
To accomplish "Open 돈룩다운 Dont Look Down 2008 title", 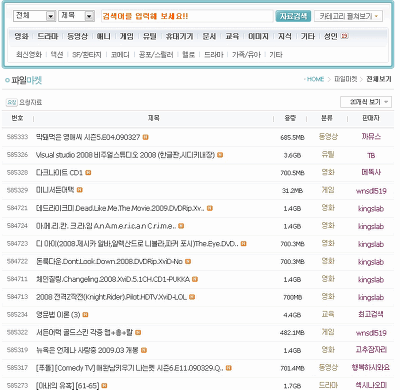I will (109, 261).
